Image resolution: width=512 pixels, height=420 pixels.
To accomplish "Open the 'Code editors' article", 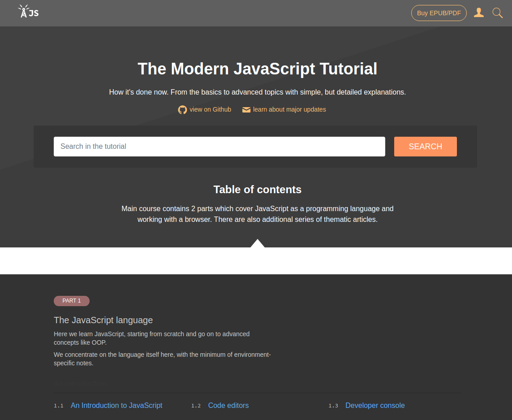I will pyautogui.click(x=228, y=405).
